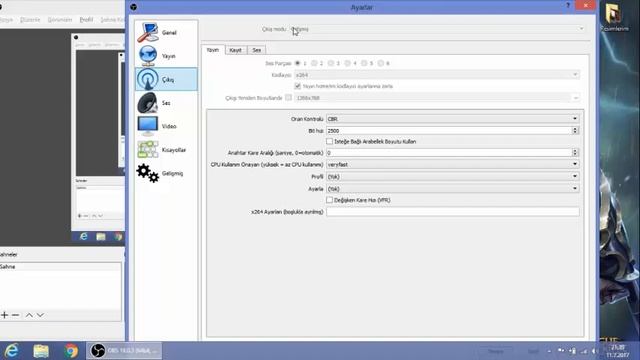Open the Oran Kontrolü CBR dropdown
This screenshot has height=360, width=640.
tap(453, 119)
